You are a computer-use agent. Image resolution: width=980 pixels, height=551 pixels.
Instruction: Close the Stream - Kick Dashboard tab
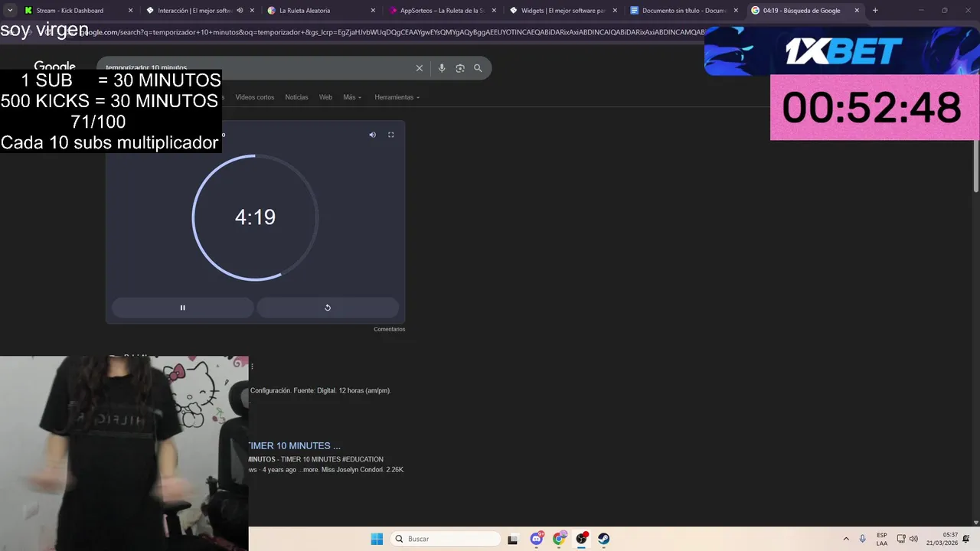pyautogui.click(x=130, y=11)
